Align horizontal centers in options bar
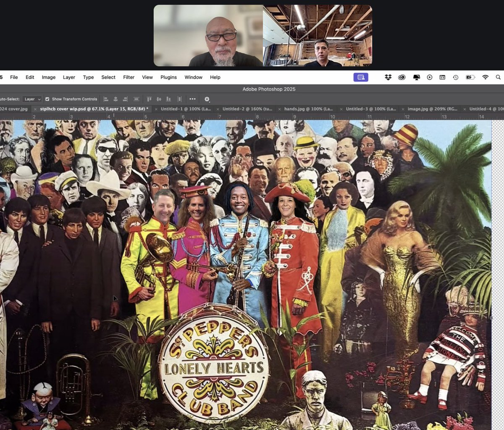Screen dimensions: 504x430 115,99
